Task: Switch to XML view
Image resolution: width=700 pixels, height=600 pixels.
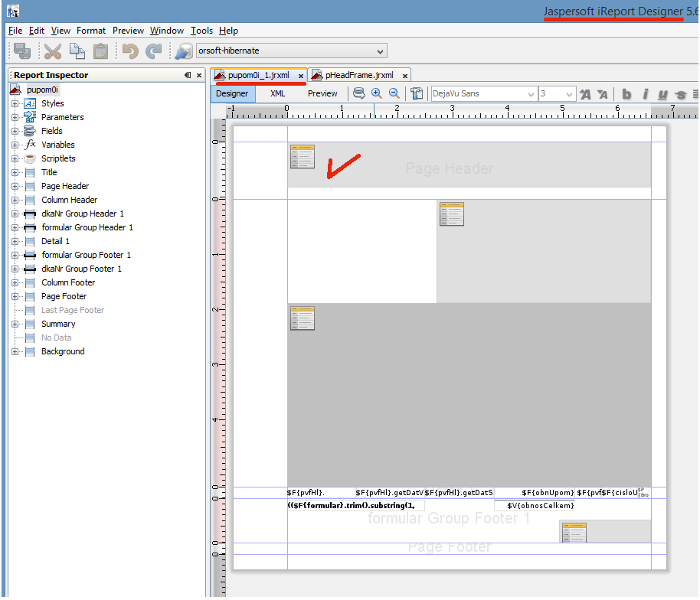Action: click(278, 93)
